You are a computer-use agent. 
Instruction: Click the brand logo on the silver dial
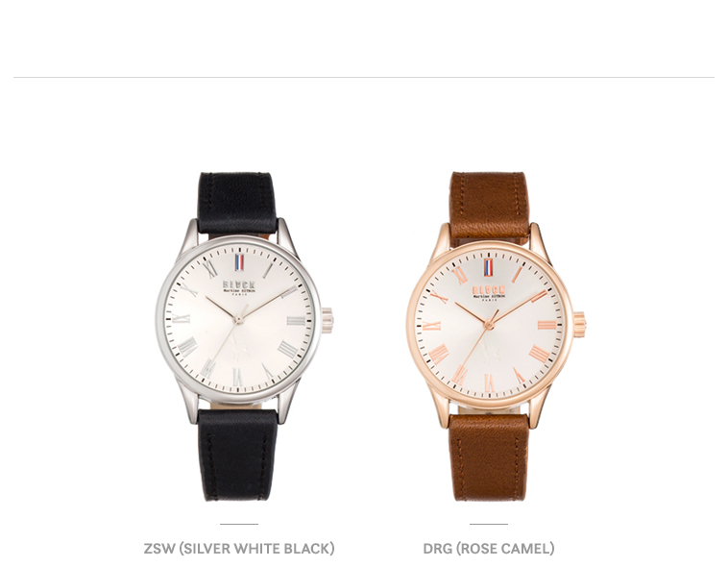[238, 287]
